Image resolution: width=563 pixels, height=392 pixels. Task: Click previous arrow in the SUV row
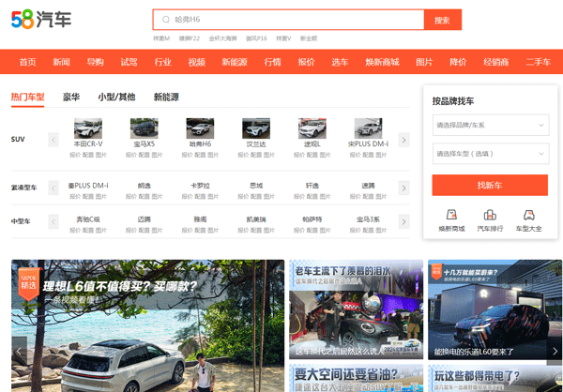click(53, 140)
